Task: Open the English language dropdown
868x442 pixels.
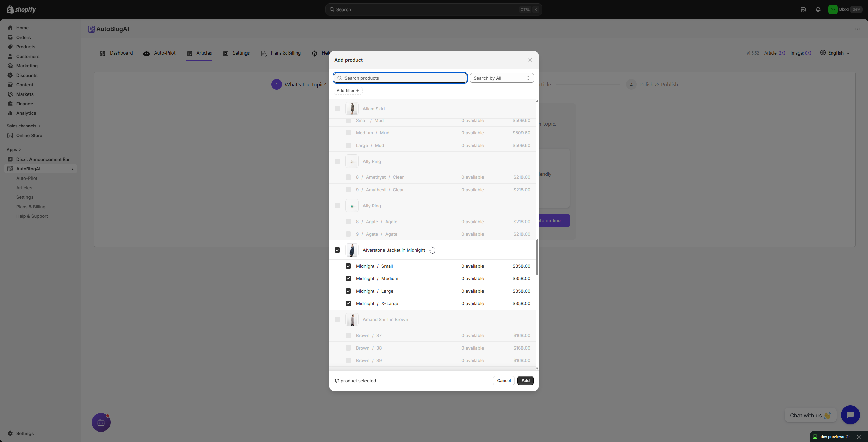Action: (x=835, y=53)
